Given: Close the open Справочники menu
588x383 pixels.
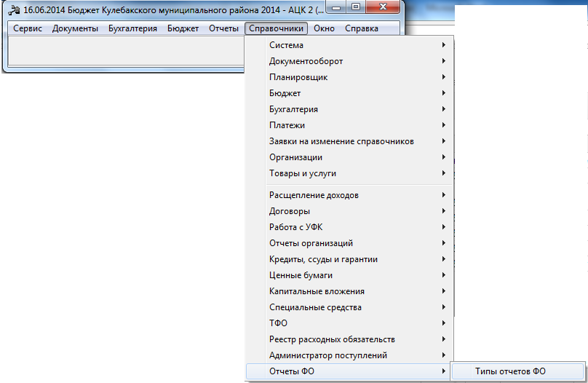Looking at the screenshot, I should (276, 28).
